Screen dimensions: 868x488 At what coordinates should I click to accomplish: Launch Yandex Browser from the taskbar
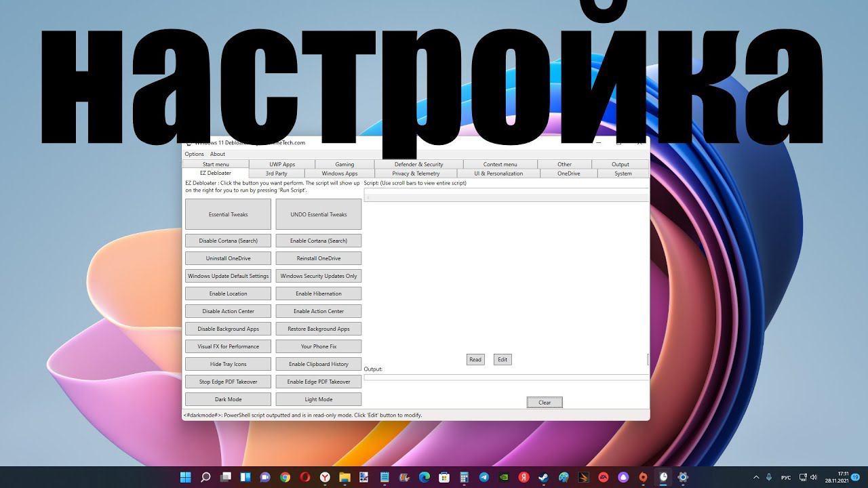point(325,477)
